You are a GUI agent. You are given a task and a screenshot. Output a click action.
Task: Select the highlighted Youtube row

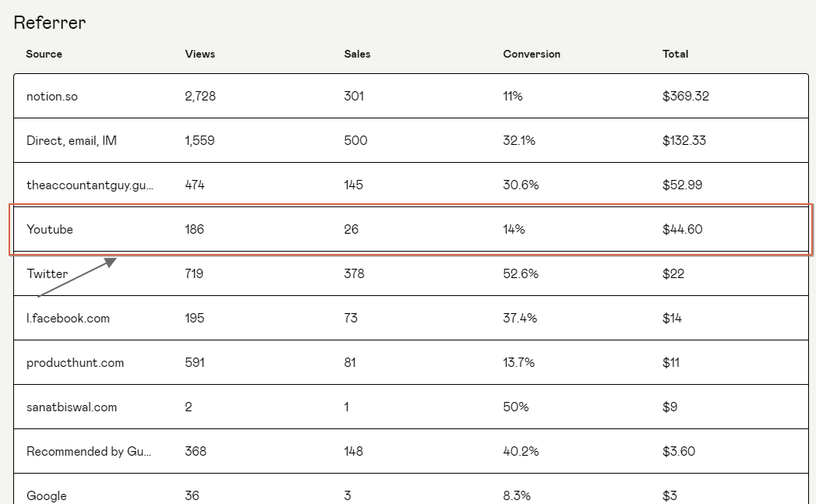[412, 229]
